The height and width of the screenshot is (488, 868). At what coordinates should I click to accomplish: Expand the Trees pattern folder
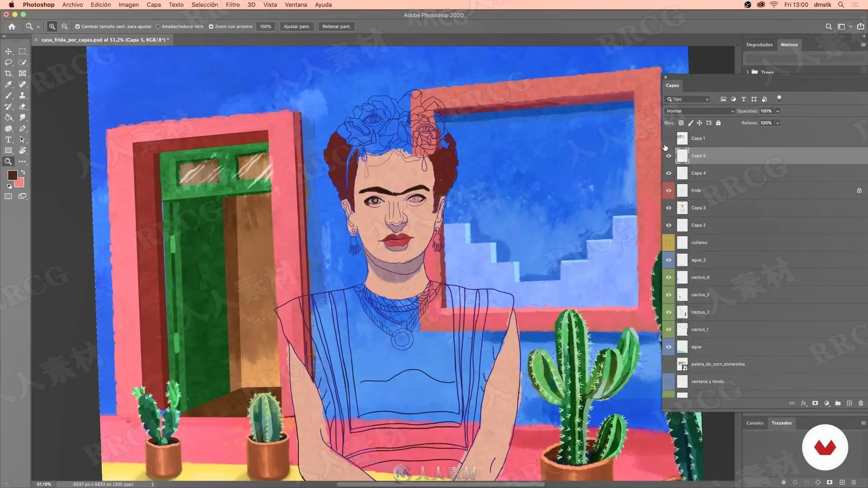(x=748, y=72)
